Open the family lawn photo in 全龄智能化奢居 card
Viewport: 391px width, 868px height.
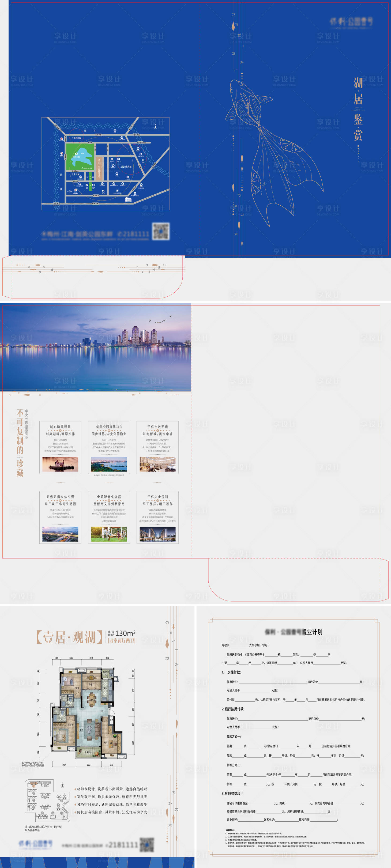pos(109,534)
